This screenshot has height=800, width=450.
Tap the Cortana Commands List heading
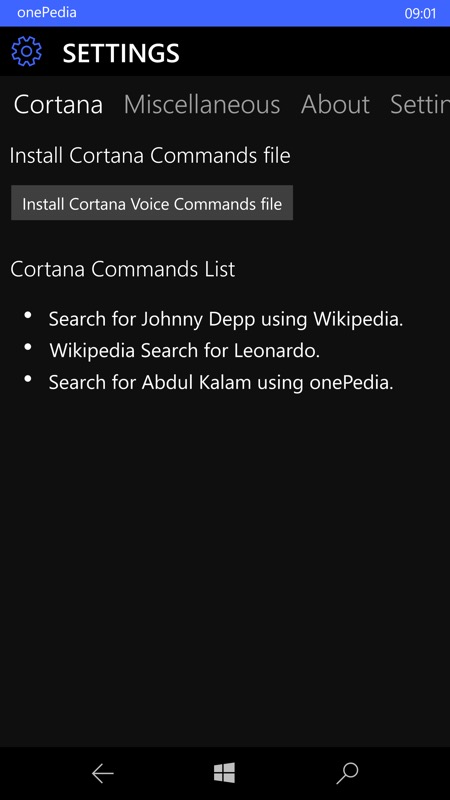[x=122, y=269]
